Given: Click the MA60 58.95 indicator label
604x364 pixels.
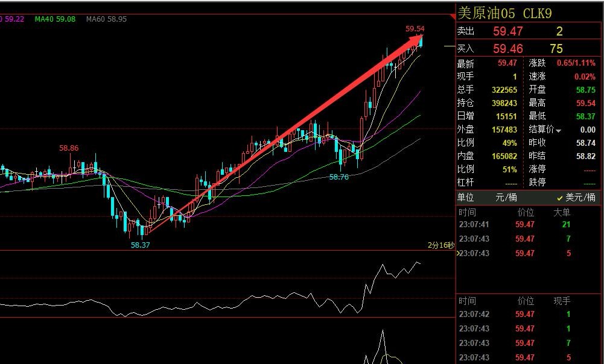Looking at the screenshot, I should click(x=106, y=19).
